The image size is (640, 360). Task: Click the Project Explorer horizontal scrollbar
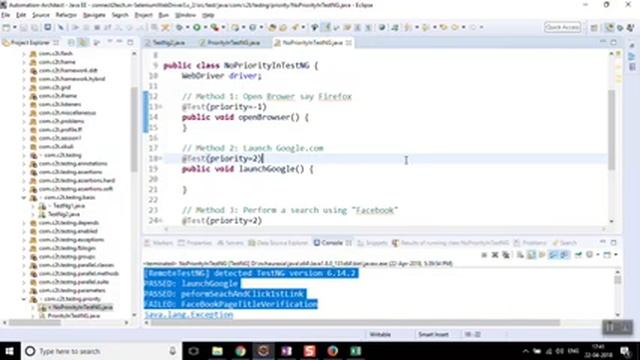click(35, 322)
